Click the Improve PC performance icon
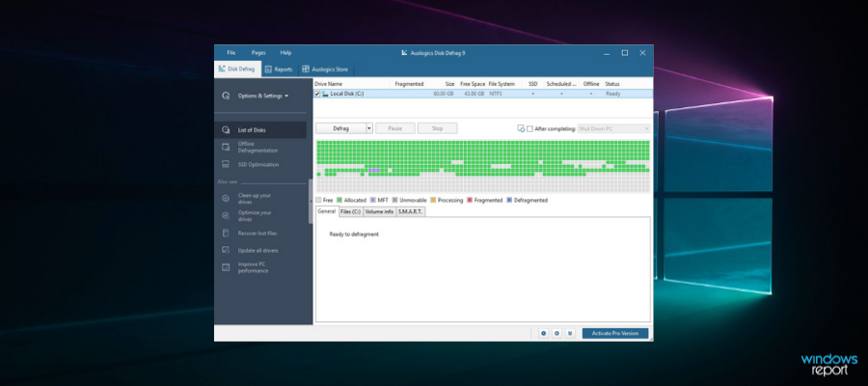868x386 pixels. (226, 266)
